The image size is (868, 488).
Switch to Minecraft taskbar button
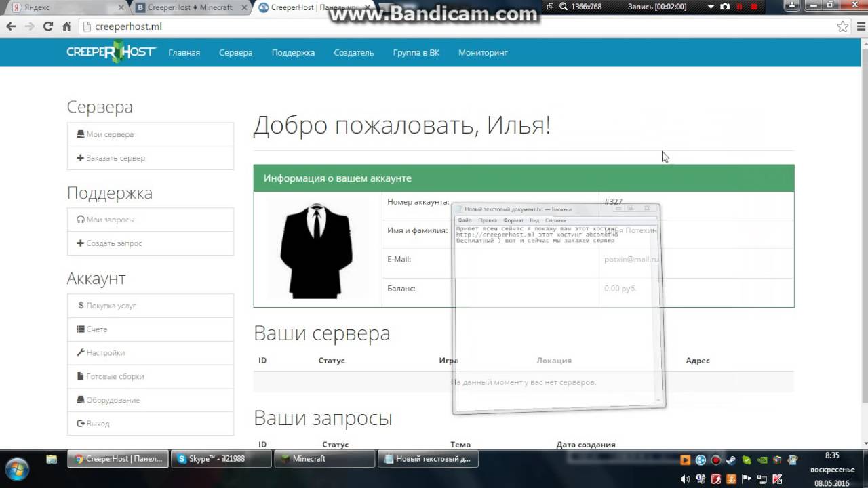point(324,459)
